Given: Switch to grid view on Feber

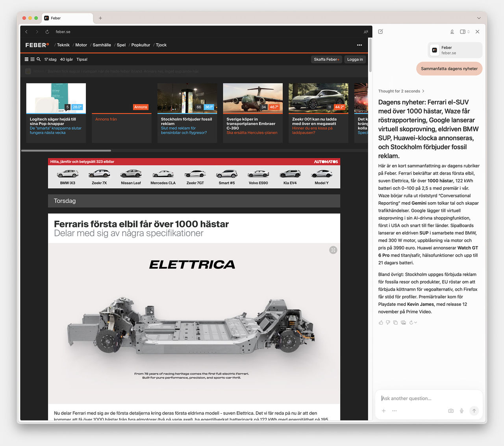Looking at the screenshot, I should (32, 59).
